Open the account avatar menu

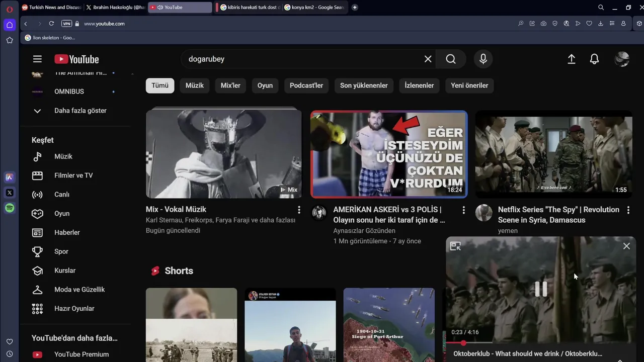(x=622, y=59)
